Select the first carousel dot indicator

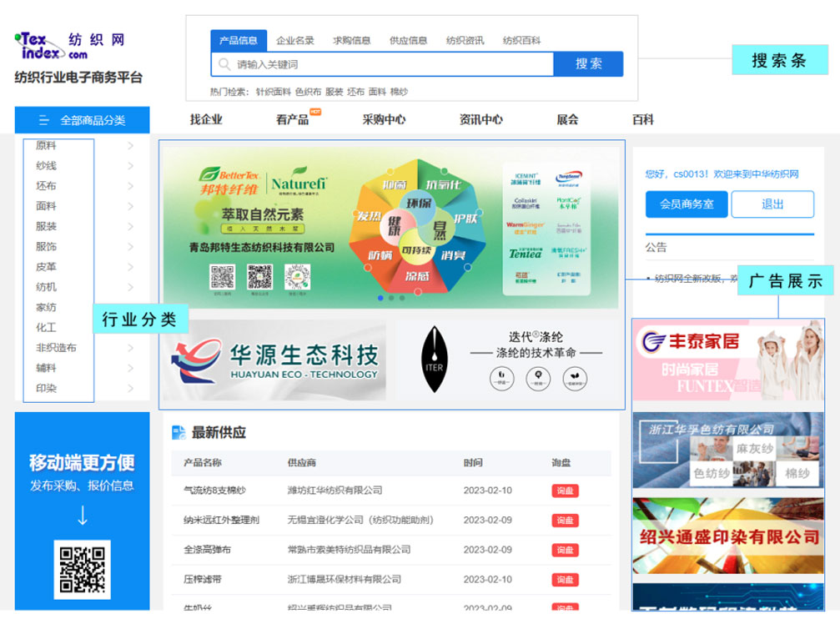coord(381,298)
